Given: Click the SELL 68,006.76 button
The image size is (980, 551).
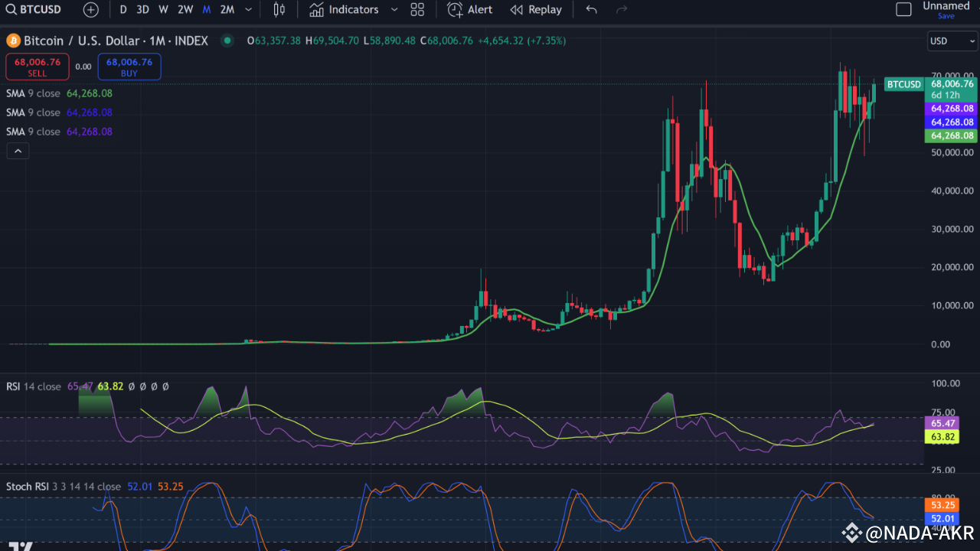Looking at the screenshot, I should point(38,67).
